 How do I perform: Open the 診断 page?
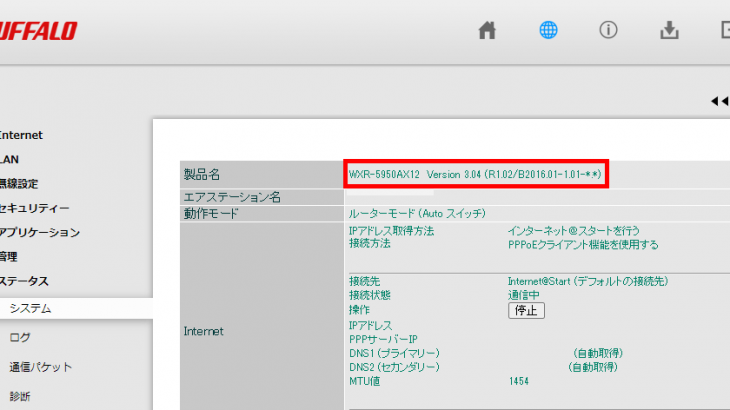click(x=19, y=396)
